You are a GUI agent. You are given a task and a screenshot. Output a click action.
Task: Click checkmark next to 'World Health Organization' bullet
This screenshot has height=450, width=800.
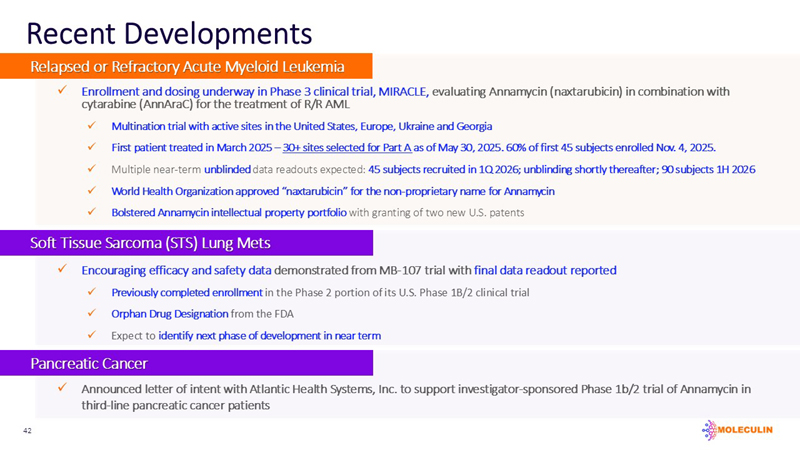click(91, 190)
